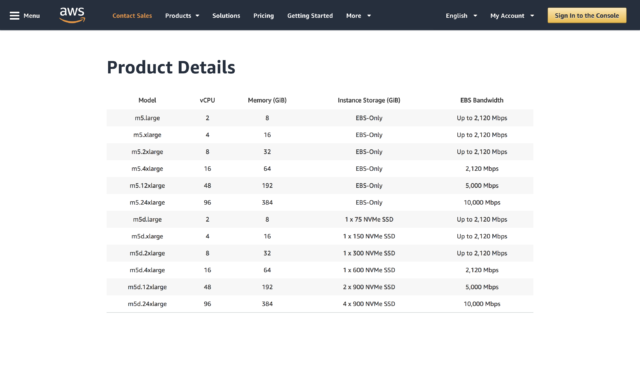Click vCPU value 48 in m5.12xlarge row

(207, 186)
